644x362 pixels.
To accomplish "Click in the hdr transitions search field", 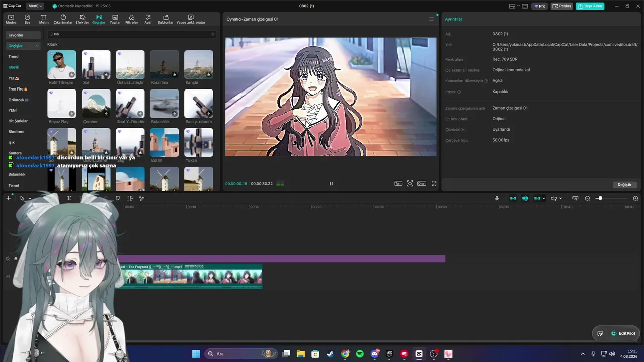I will tap(132, 34).
